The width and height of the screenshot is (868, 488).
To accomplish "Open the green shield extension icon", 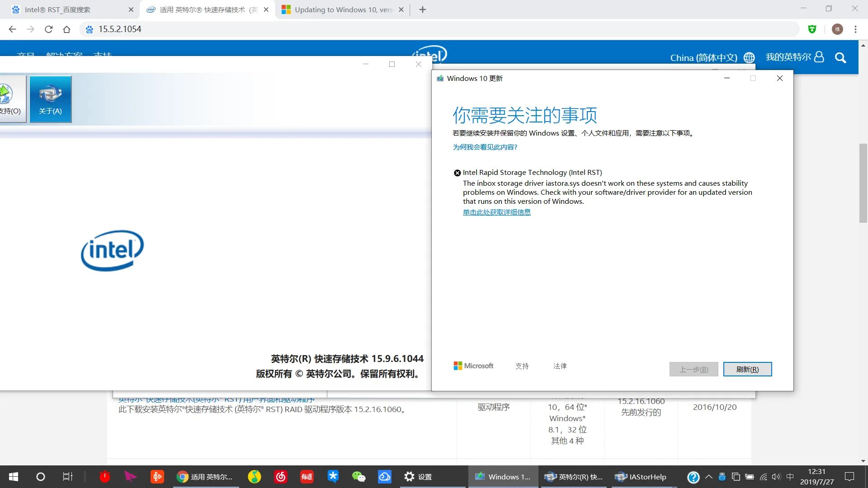I will click(812, 29).
